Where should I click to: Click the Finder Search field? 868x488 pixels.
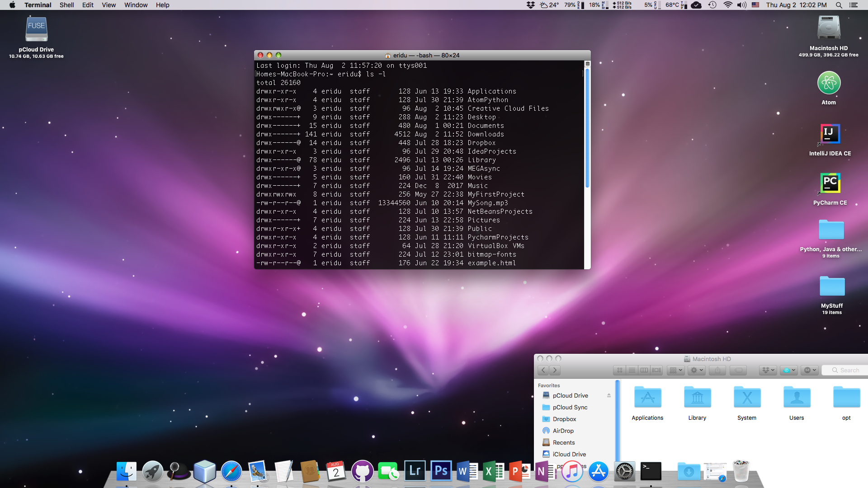click(x=845, y=370)
